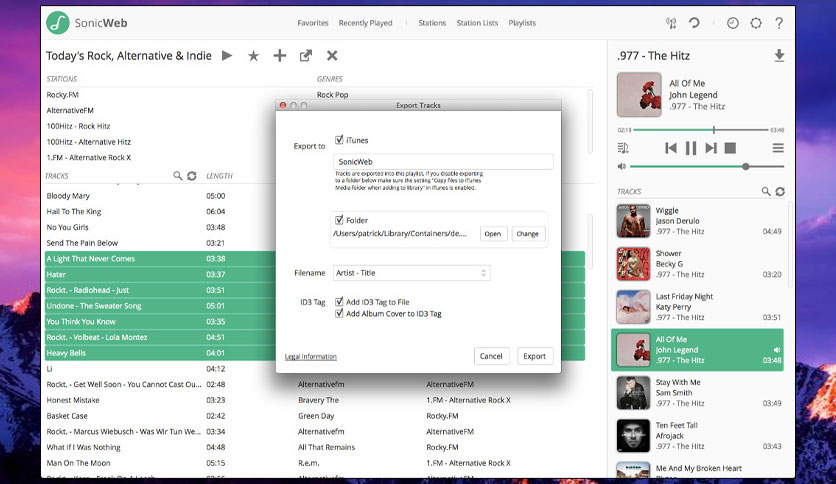
Task: Toggle Add Album Cover to ID3 Tag
Action: tap(339, 313)
